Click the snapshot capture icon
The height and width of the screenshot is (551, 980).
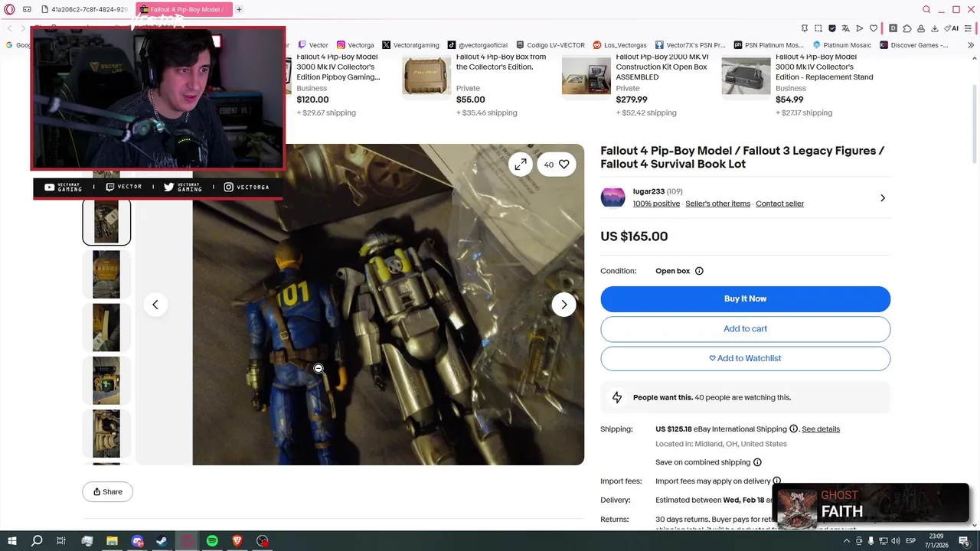pos(818,28)
